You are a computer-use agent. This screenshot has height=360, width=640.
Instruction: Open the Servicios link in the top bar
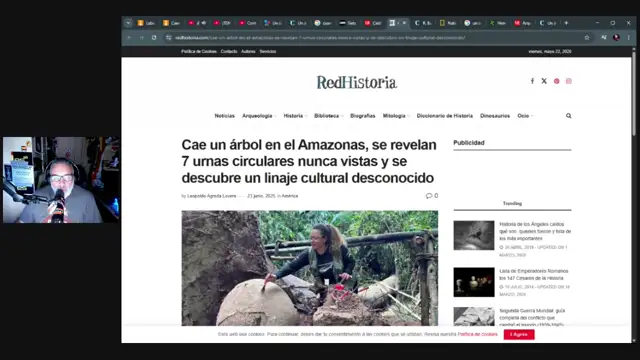268,51
